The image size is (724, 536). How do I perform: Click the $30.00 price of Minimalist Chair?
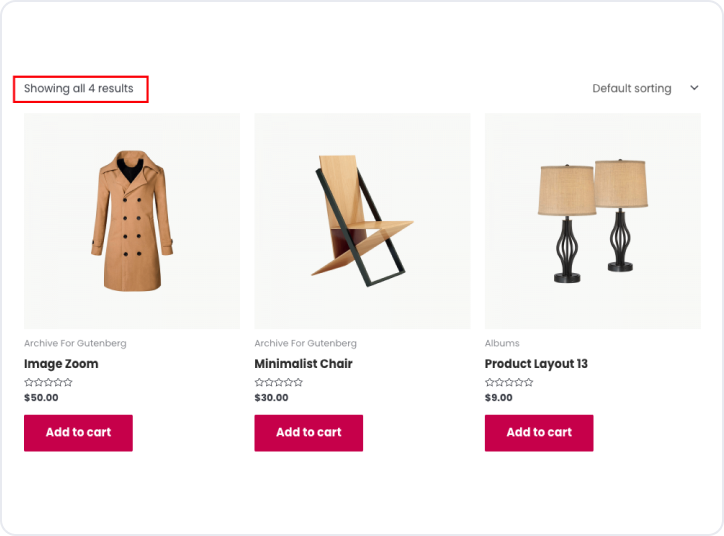(271, 398)
